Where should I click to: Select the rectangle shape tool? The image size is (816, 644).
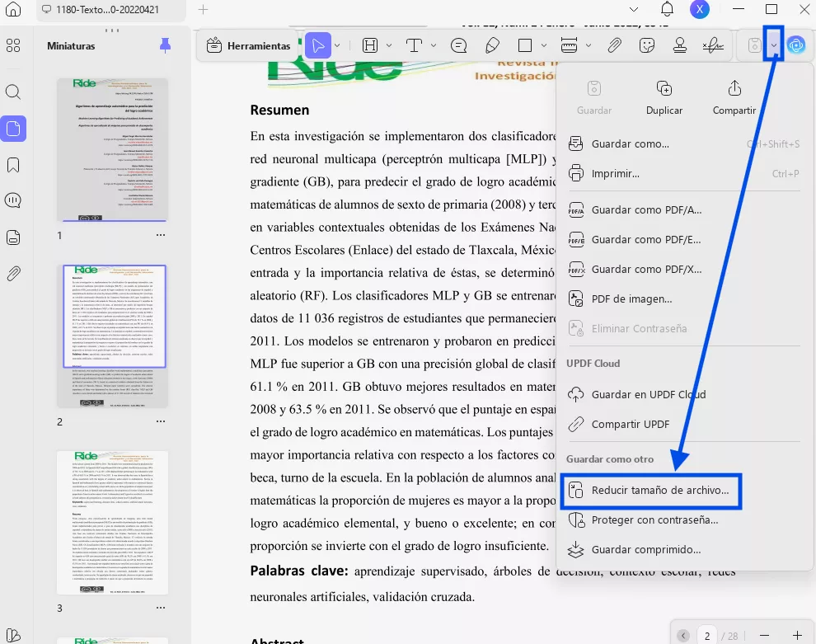(x=525, y=46)
